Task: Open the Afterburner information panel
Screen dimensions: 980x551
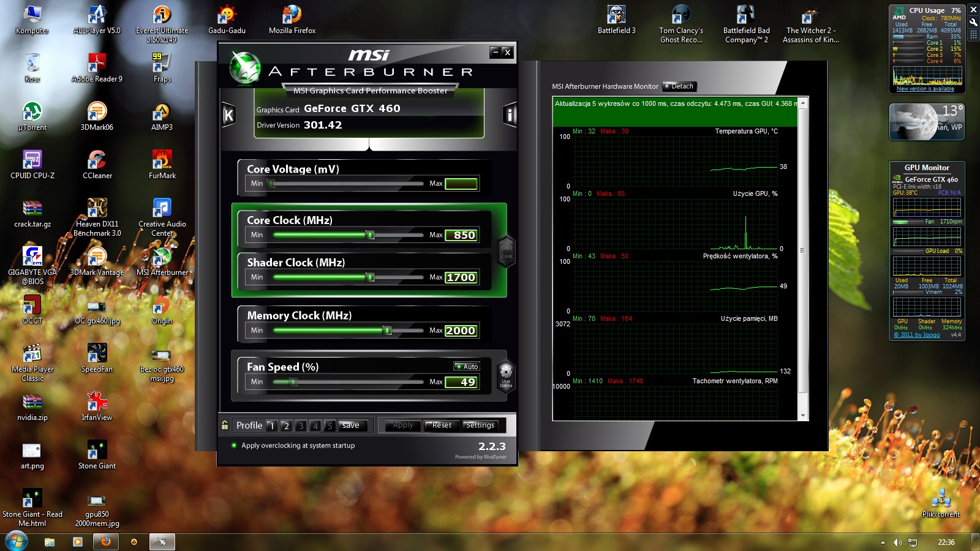Action: [x=510, y=114]
